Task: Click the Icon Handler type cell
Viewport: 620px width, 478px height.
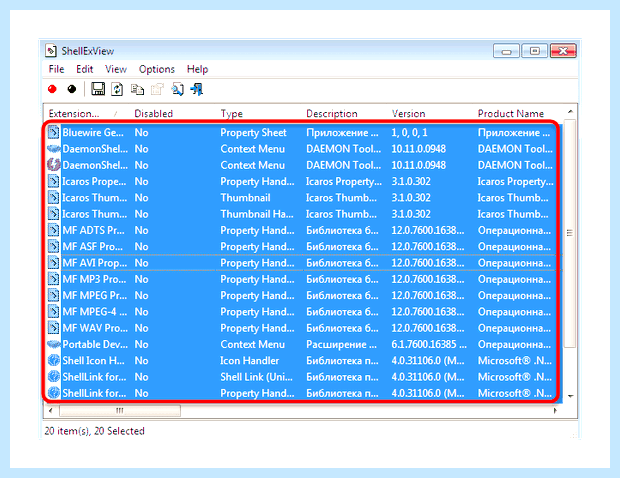Action: [x=250, y=361]
